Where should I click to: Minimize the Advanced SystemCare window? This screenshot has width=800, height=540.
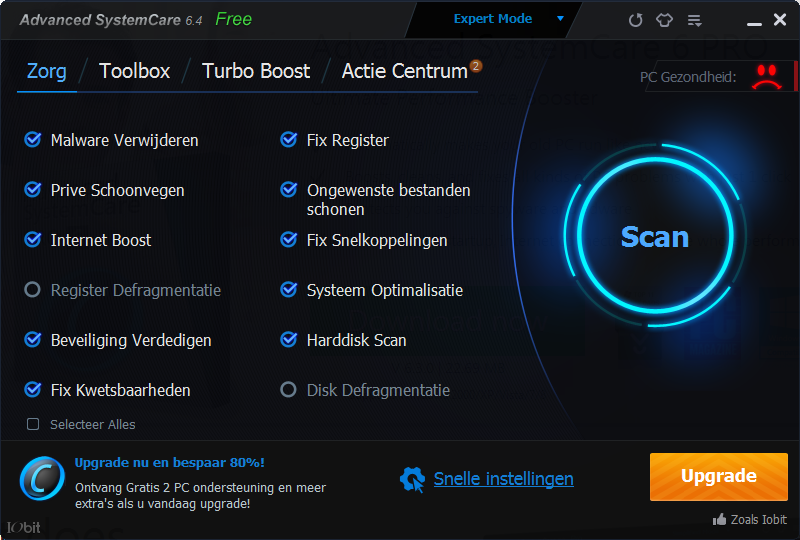(754, 23)
